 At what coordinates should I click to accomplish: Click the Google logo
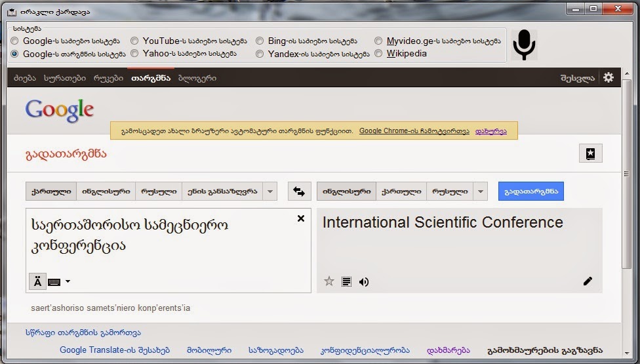(x=60, y=110)
